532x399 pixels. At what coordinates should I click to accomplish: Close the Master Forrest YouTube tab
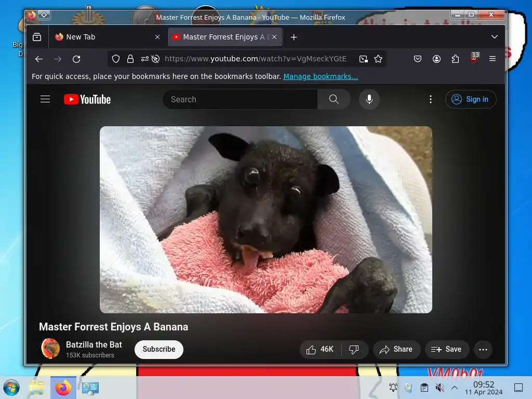274,37
